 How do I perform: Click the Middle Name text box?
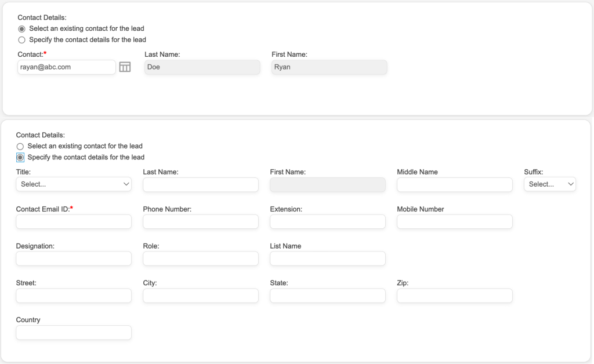pos(455,184)
